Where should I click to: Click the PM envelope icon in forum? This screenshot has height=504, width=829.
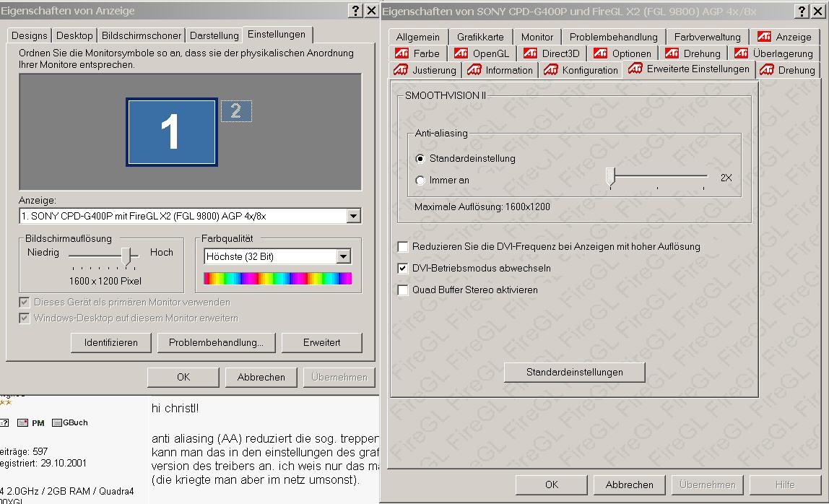(22, 422)
